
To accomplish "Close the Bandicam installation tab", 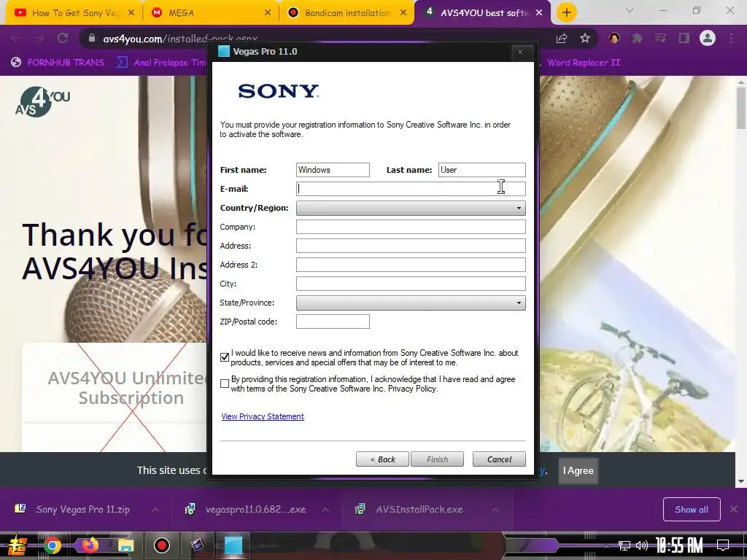I will pyautogui.click(x=403, y=13).
